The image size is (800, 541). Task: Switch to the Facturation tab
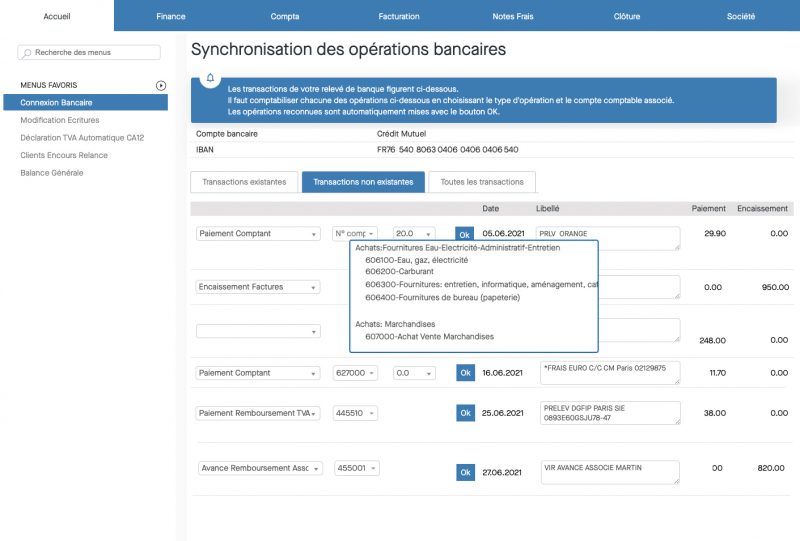coord(399,16)
